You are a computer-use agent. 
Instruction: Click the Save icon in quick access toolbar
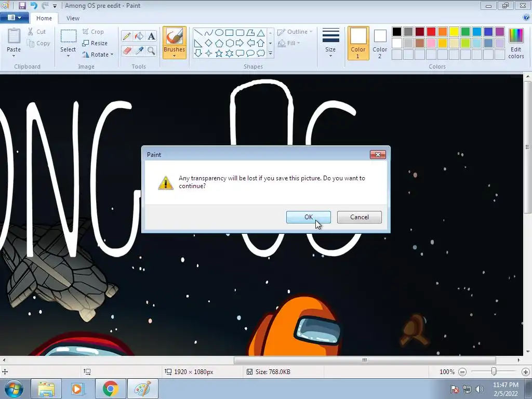[x=22, y=5]
